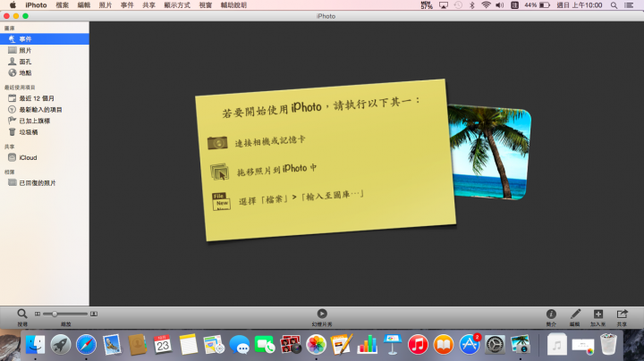Click the Time Machine status icon
The width and height of the screenshot is (644, 361).
(x=458, y=5)
